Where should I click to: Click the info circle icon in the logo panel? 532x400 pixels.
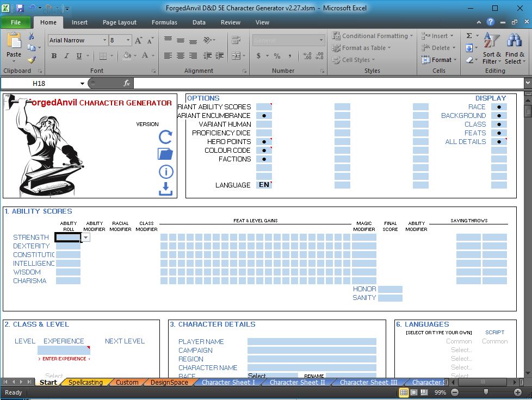coord(165,172)
